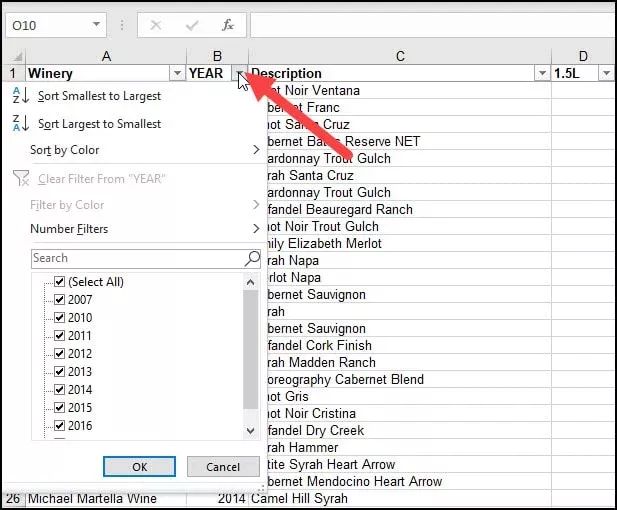Click the Sort Smallest to Largest icon
The image size is (617, 510).
19,96
